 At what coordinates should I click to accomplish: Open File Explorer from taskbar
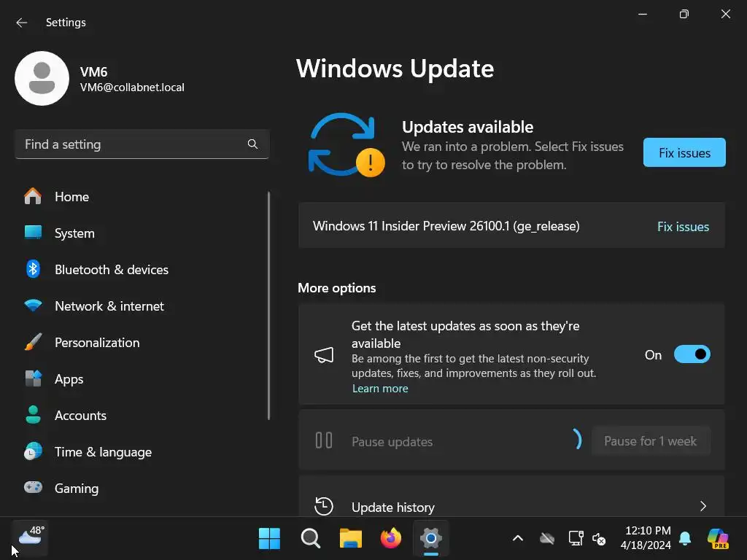(x=351, y=539)
